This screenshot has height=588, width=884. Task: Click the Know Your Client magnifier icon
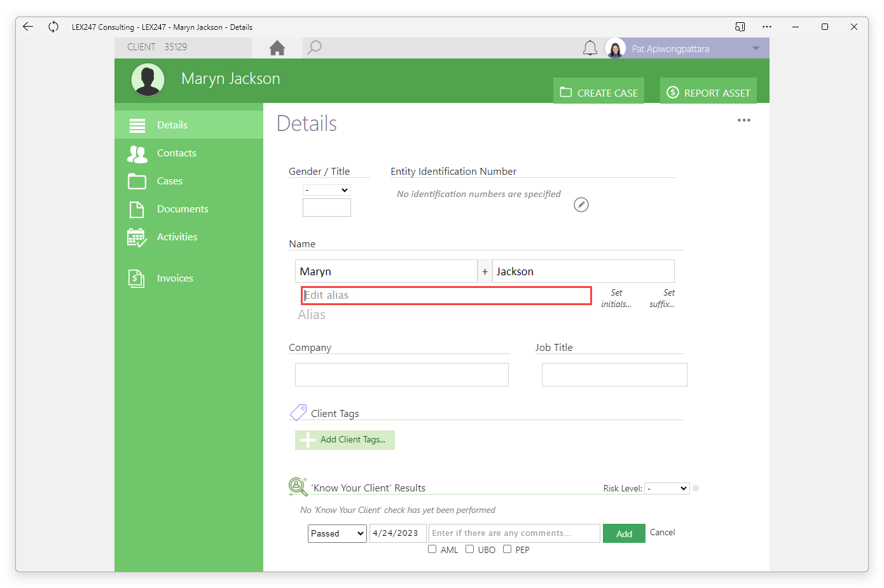click(298, 487)
